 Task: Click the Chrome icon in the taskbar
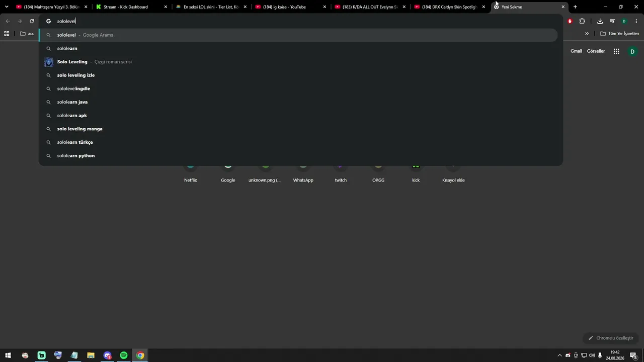tap(140, 355)
